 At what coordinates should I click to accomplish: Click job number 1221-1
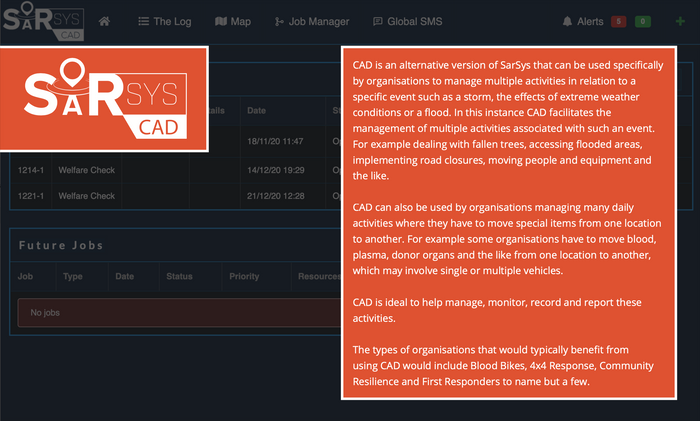coord(31,196)
